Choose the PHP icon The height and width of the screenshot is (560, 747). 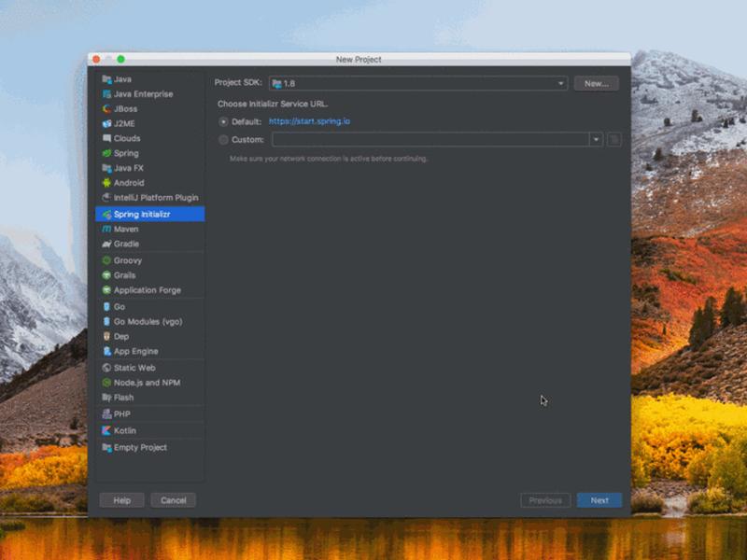106,413
